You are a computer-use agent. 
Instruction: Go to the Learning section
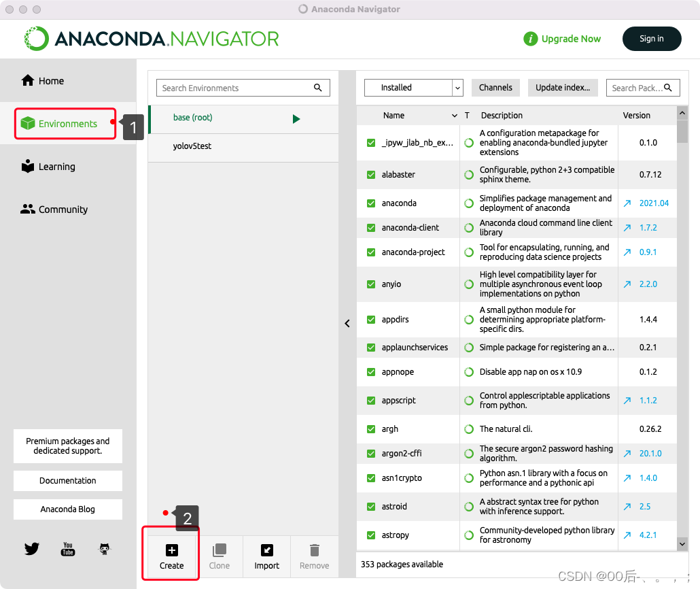point(48,167)
